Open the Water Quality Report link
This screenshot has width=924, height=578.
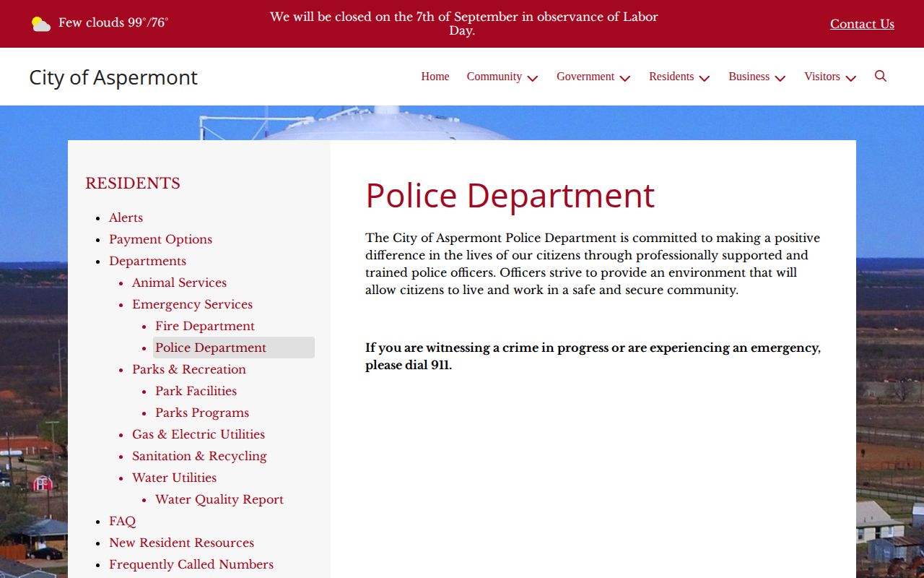tap(219, 499)
